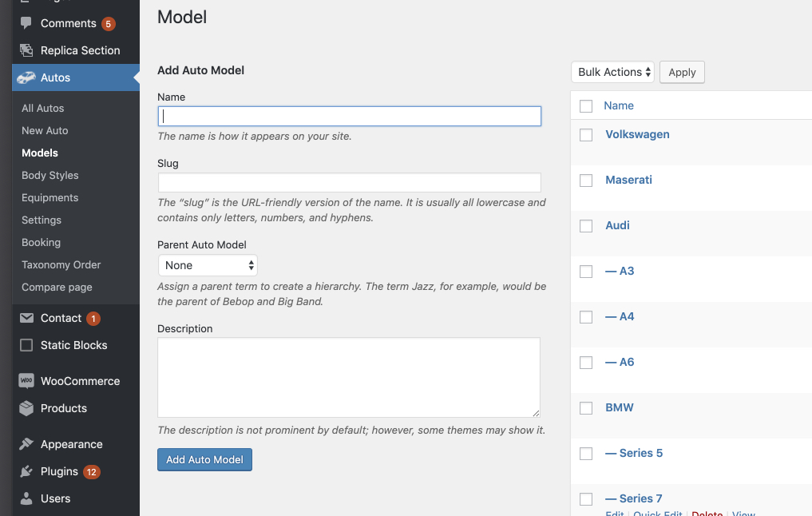Open the Audi model link
Image resolution: width=812 pixels, height=516 pixels.
[x=617, y=225]
